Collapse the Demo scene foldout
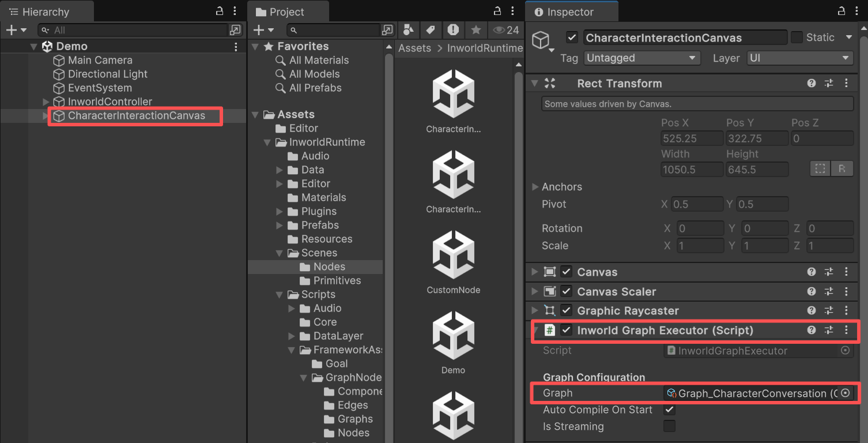Screen dimensions: 868x443 [33, 47]
